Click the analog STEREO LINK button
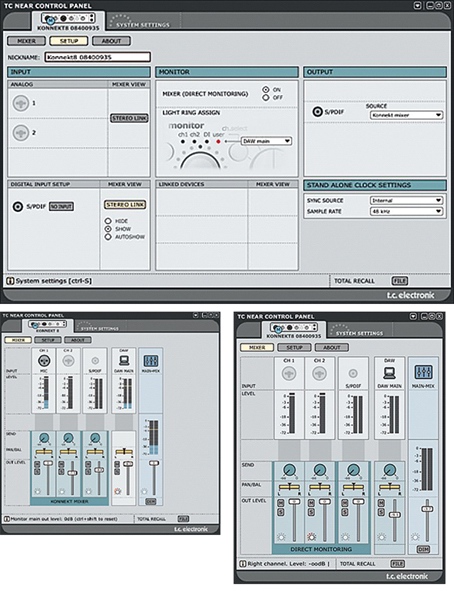Viewport: 454px width, 591px height. coord(129,118)
